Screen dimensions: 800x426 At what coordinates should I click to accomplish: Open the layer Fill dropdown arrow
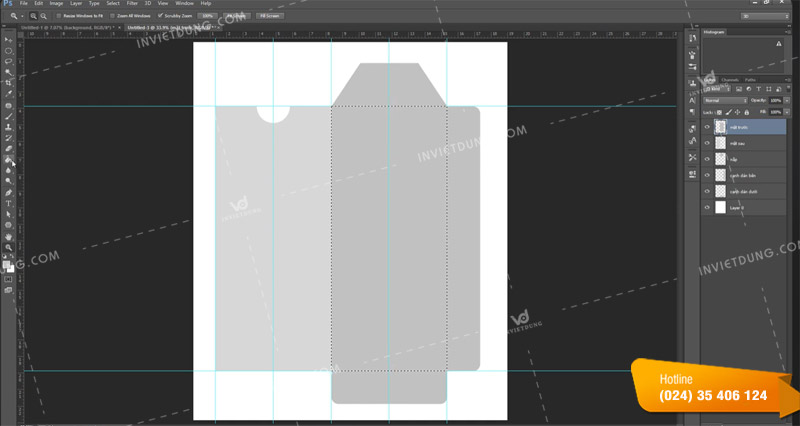789,112
